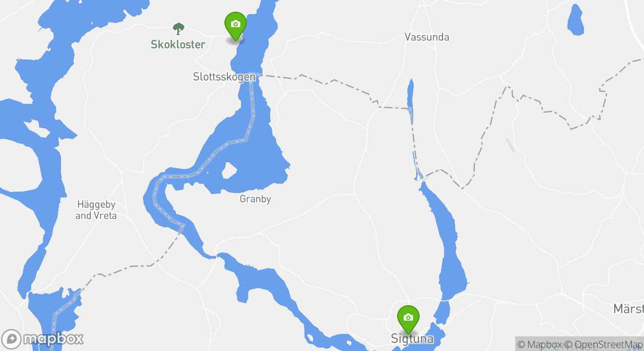The width and height of the screenshot is (644, 351).
Task: Select the Sigtuna town label
Action: pos(412,338)
